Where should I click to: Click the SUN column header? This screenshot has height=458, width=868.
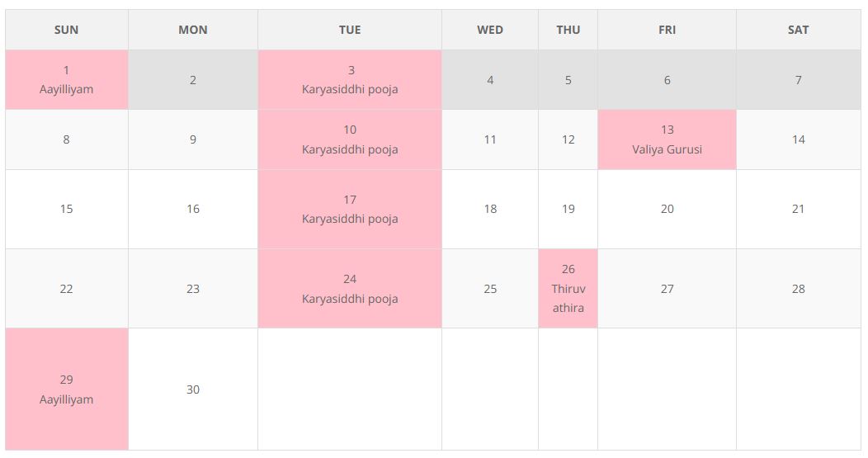66,30
